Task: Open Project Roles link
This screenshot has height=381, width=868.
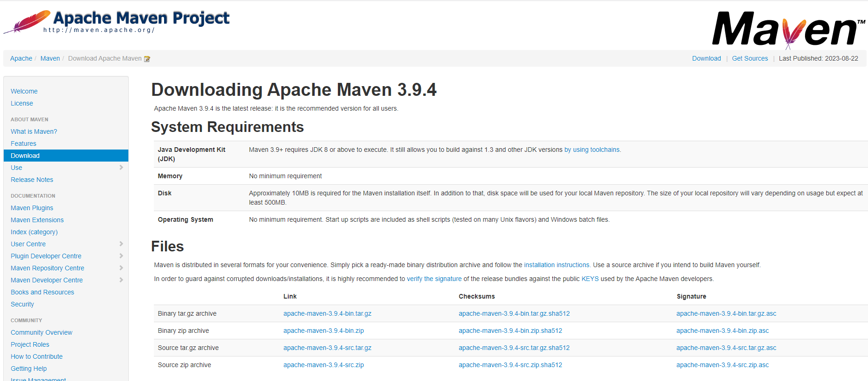Action: click(30, 344)
